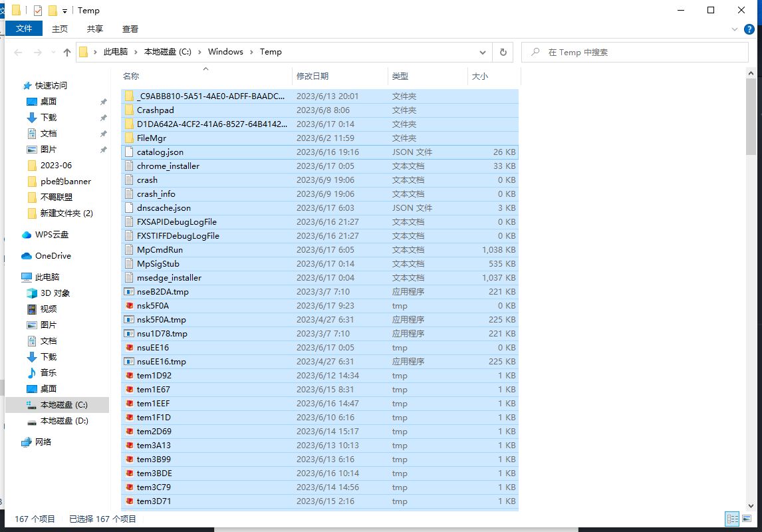Viewport: 762px width, 532px height.
Task: Unpin 图片 from Quick Access
Action: [104, 149]
